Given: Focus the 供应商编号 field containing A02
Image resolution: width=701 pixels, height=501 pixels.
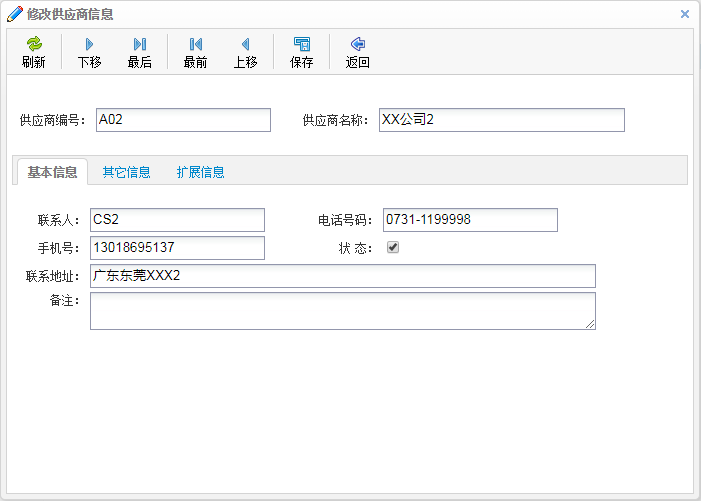Looking at the screenshot, I should click(183, 120).
